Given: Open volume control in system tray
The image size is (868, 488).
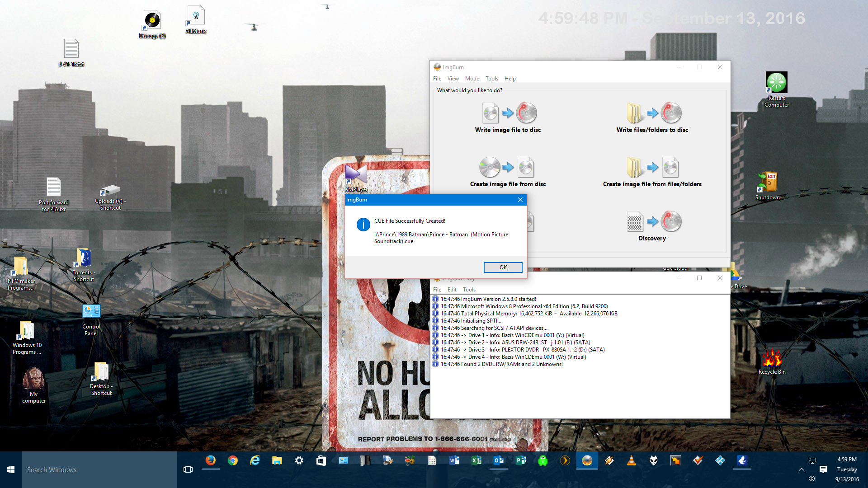Looking at the screenshot, I should tap(812, 479).
